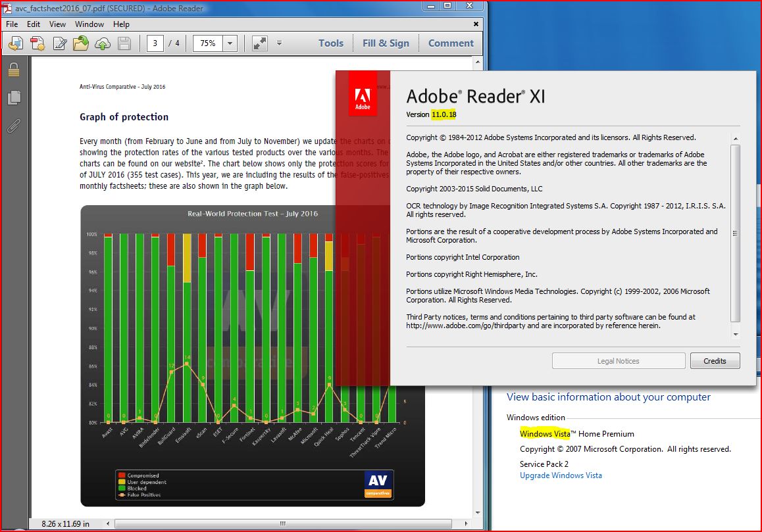This screenshot has height=532, width=762.
Task: Open the Tools pane
Action: tap(331, 43)
